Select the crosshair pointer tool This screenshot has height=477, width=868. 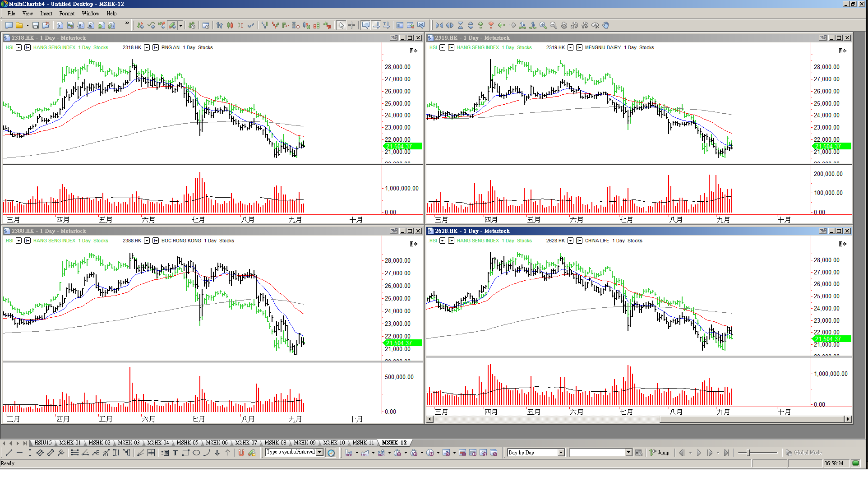352,25
